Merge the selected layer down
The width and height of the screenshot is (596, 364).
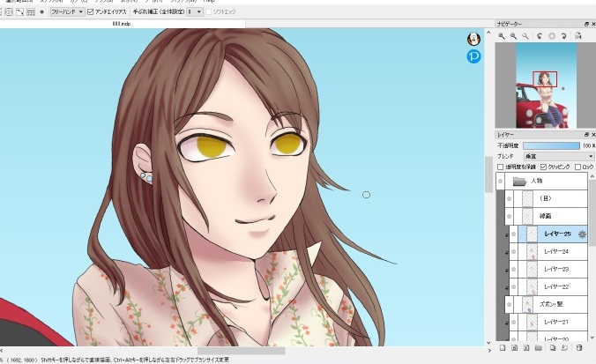565,347
